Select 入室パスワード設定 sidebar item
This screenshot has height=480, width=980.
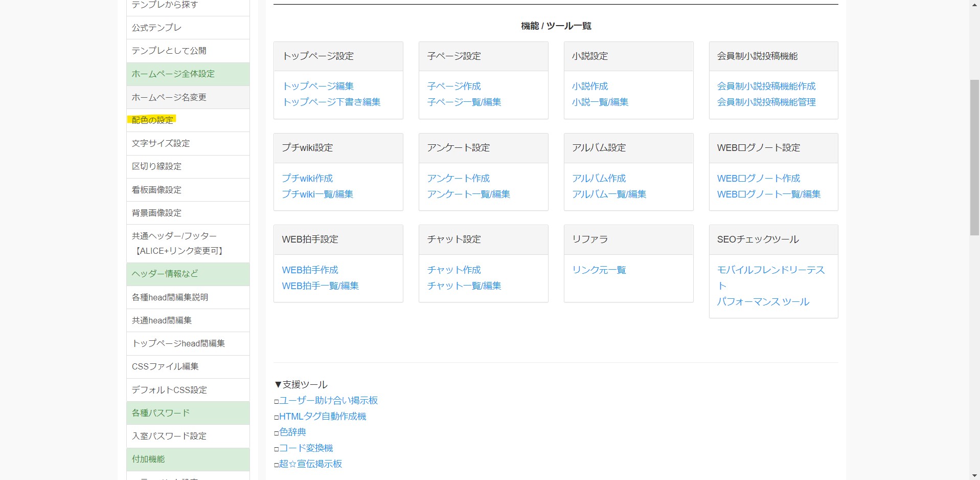(169, 436)
